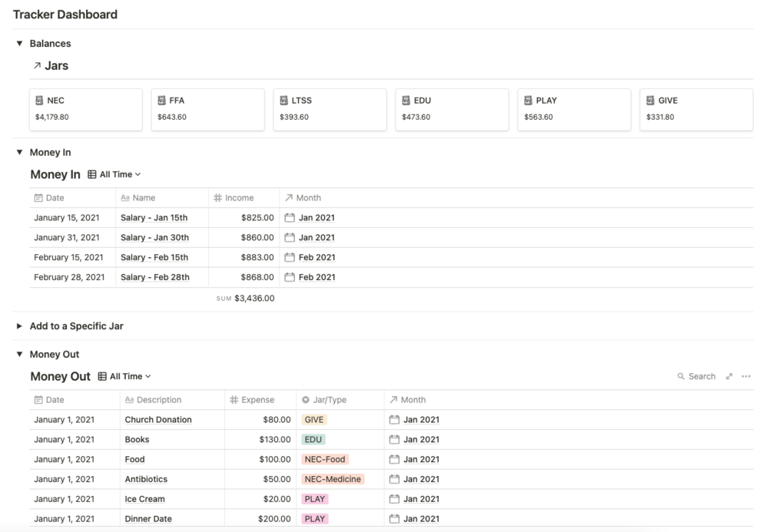The height and width of the screenshot is (532, 772).
Task: Collapse the Money In toggle section
Action: pos(19,153)
